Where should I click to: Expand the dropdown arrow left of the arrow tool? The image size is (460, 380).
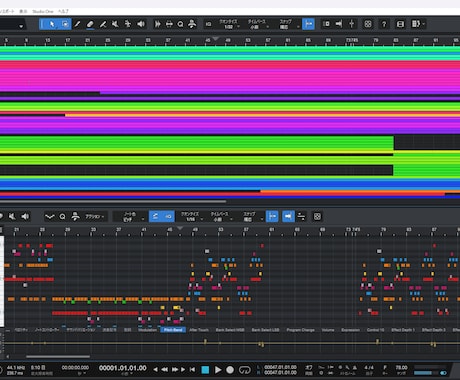[21, 26]
